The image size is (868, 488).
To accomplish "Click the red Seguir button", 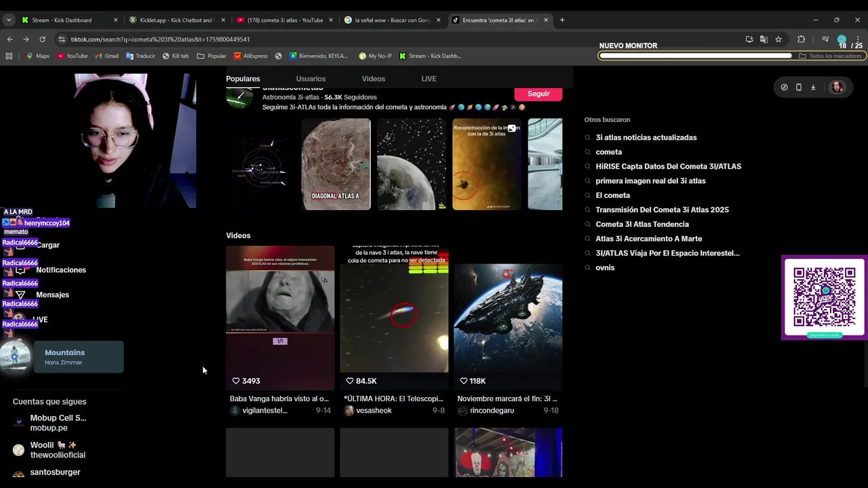I will 538,94.
